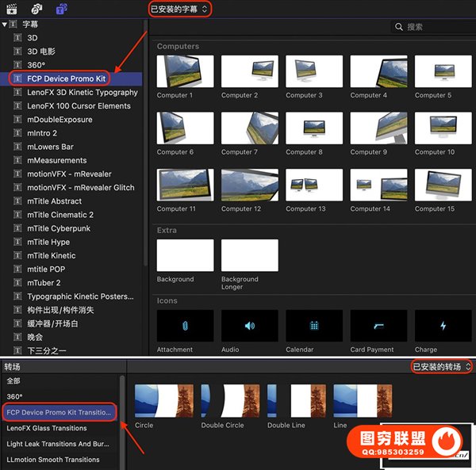The width and height of the screenshot is (476, 470).
Task: Collapse the 字幕 category disclosure triangle
Action: pyautogui.click(x=5, y=25)
